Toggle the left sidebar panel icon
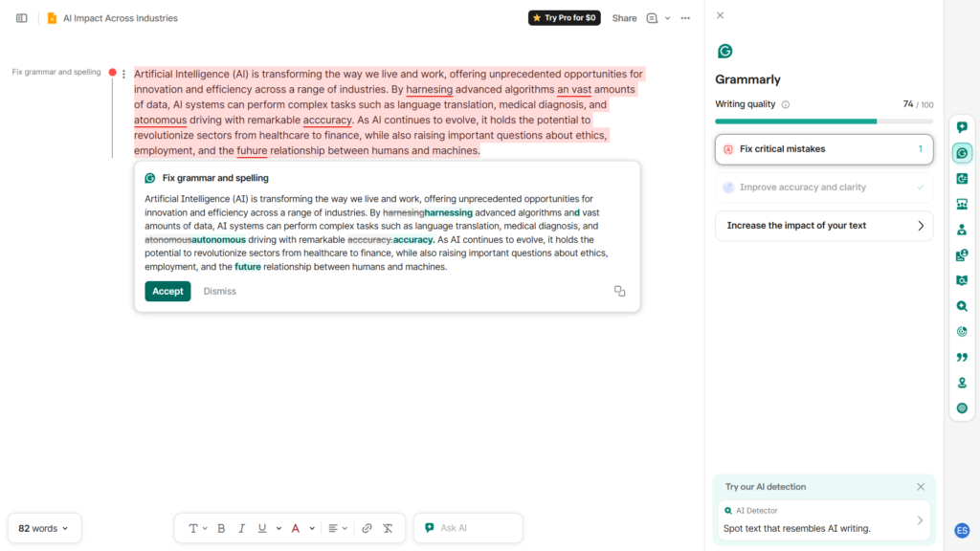This screenshot has width=980, height=551. point(22,18)
